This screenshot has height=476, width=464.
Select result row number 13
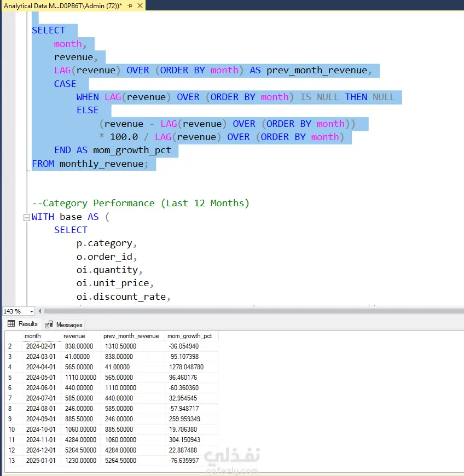click(13, 461)
